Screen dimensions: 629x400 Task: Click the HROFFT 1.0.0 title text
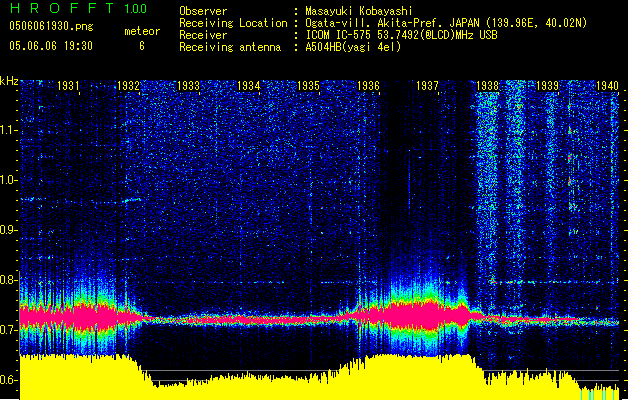(79, 8)
